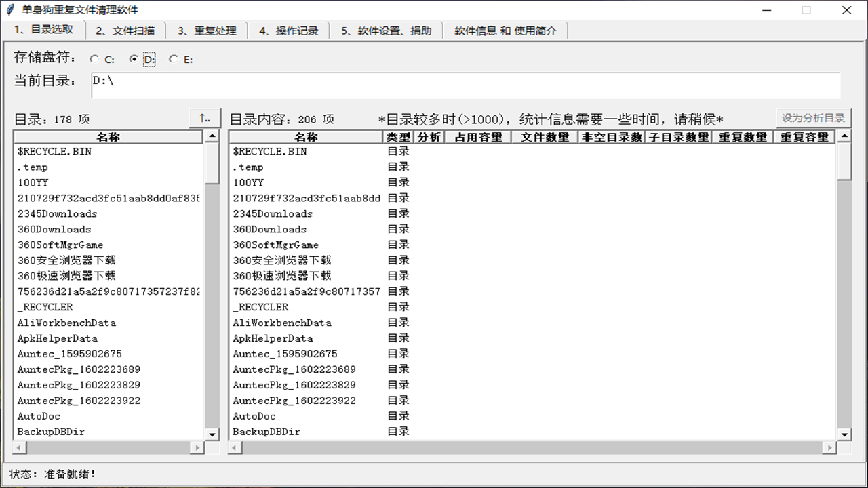Open the 5、软件设置、捐助 tab

pos(386,30)
